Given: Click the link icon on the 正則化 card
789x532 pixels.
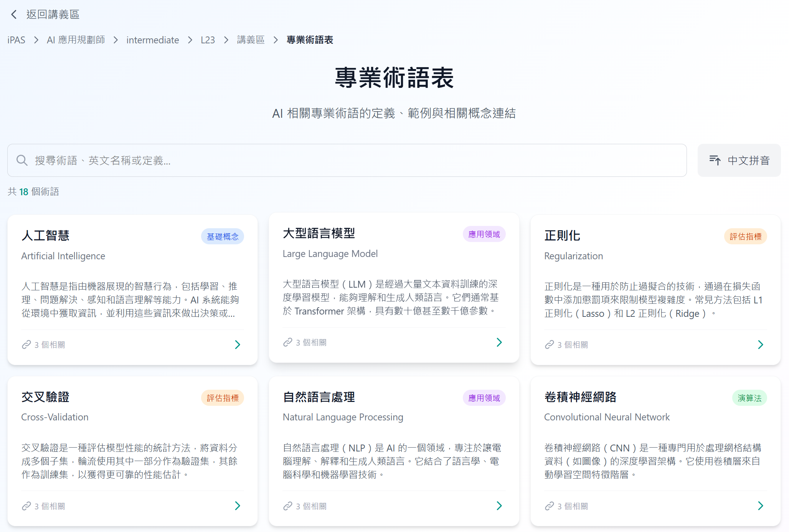Looking at the screenshot, I should (549, 344).
